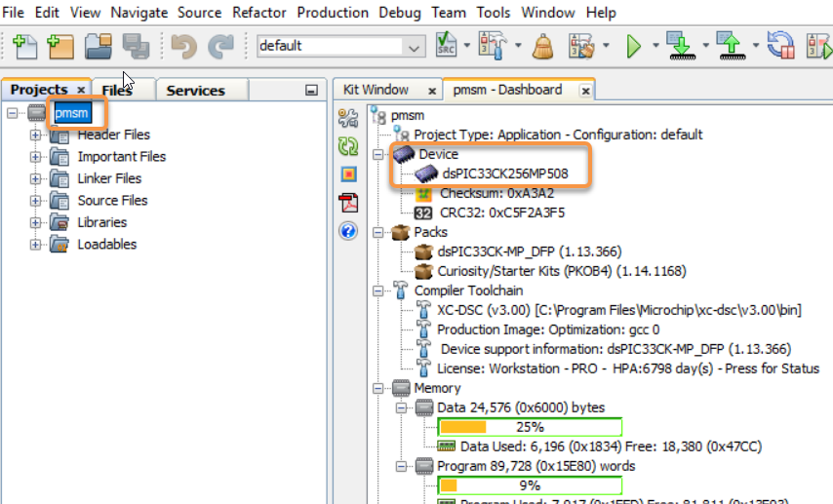Open the Debug menu
Viewport: 833px width, 504px height.
(400, 13)
